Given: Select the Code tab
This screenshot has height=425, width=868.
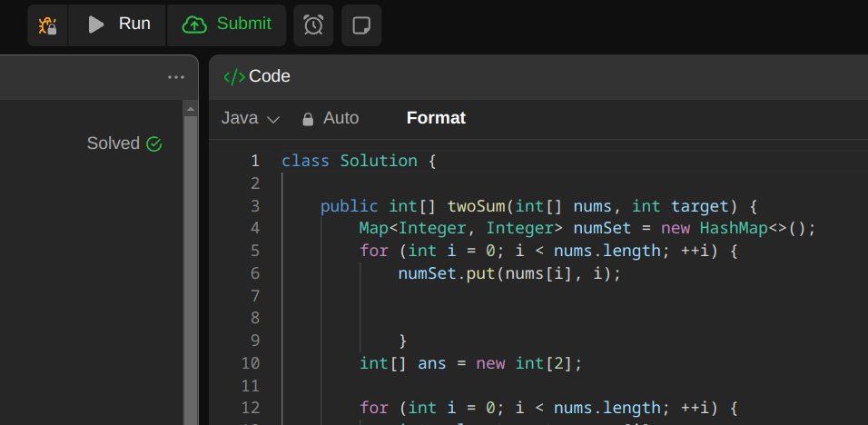Looking at the screenshot, I should click(257, 76).
